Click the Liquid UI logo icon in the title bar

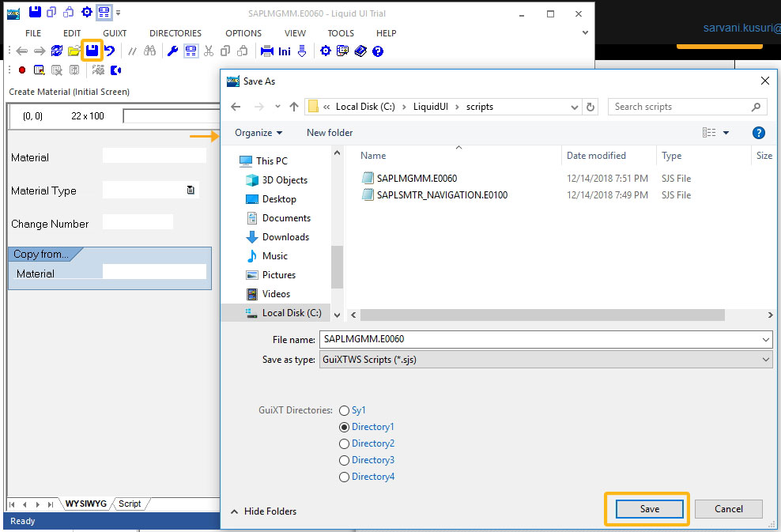point(13,13)
